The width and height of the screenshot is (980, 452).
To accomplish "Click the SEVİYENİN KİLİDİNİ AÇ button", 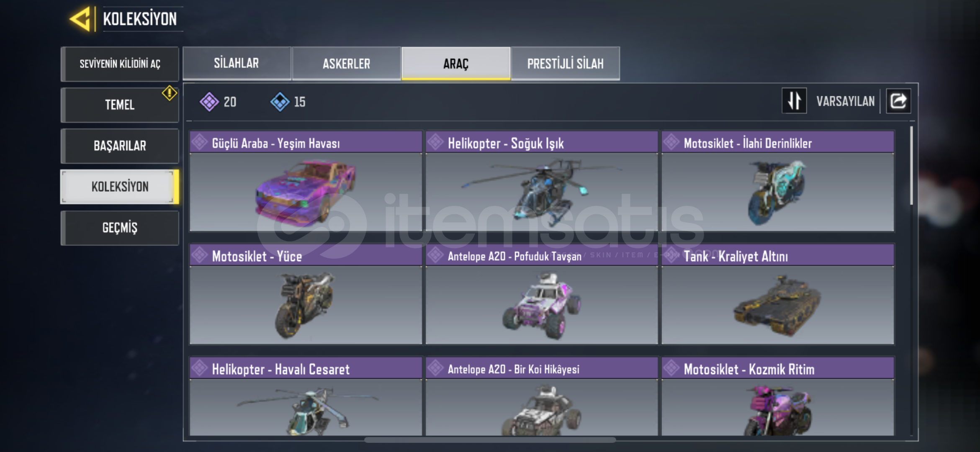I will 120,64.
